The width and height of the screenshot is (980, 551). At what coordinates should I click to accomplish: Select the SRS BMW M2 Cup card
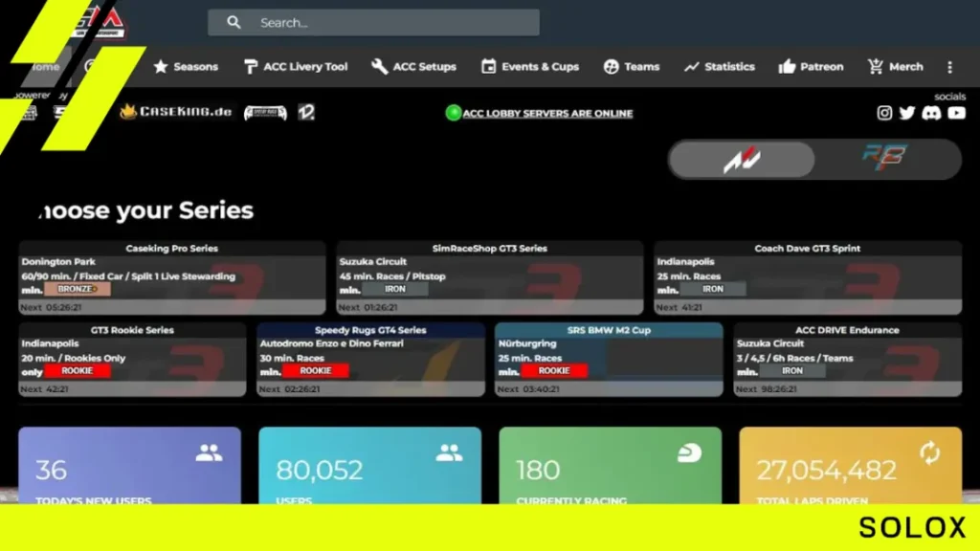609,360
